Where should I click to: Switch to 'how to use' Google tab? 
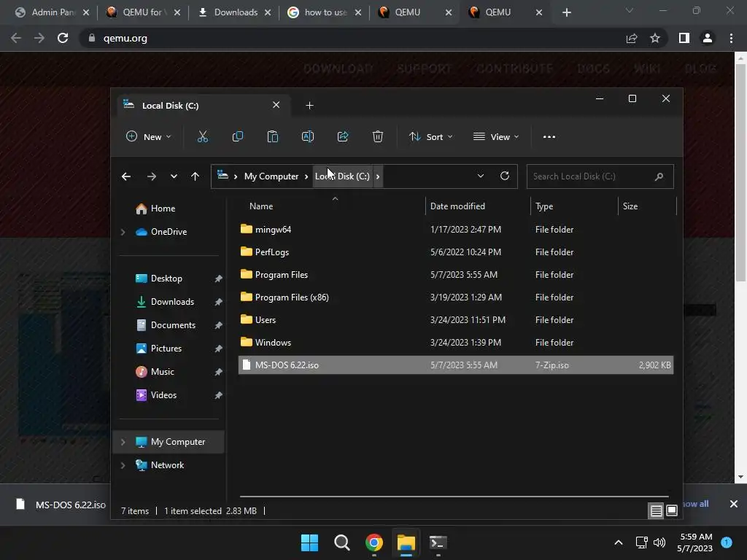point(325,12)
